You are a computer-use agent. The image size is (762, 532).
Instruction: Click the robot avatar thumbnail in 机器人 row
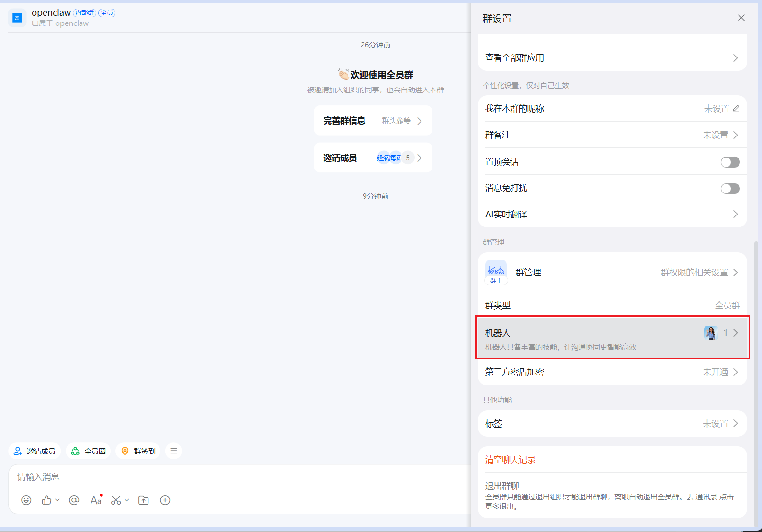(x=711, y=333)
